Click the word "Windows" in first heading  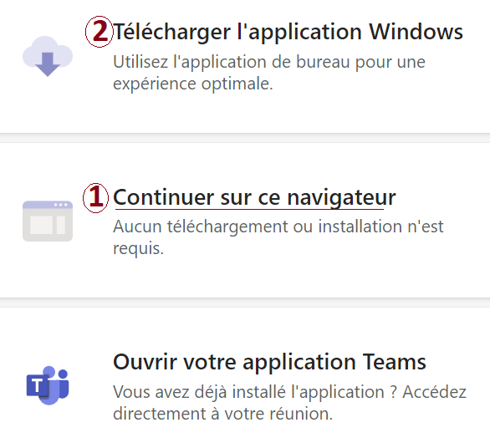pos(416,32)
